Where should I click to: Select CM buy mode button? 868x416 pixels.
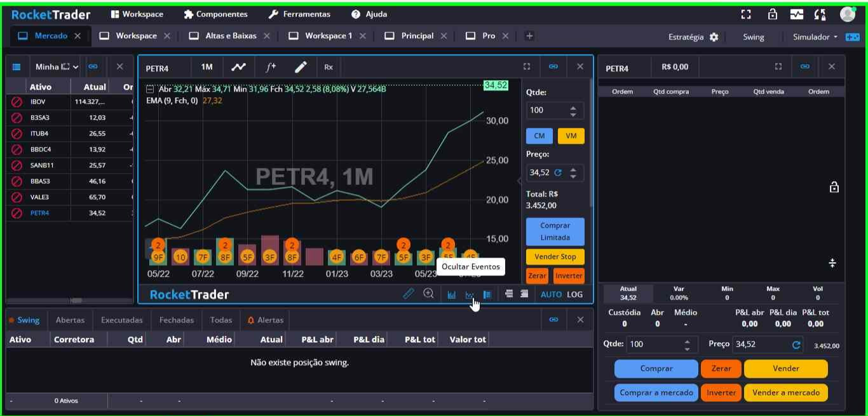point(539,136)
